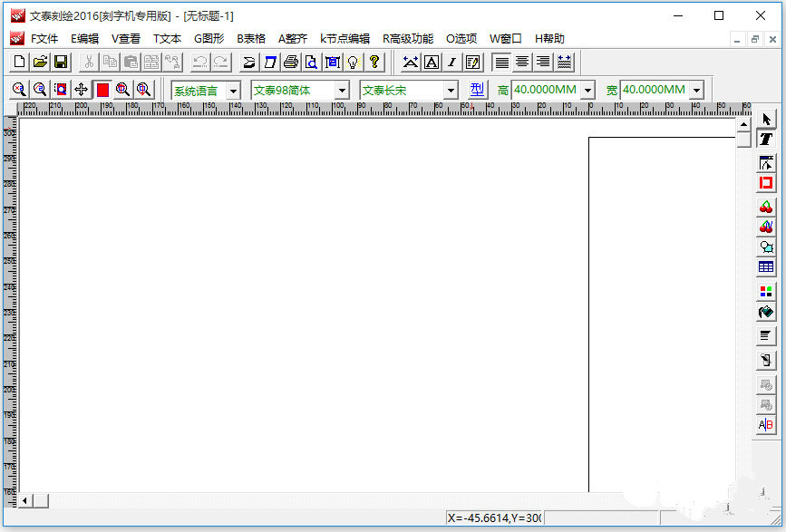Click the printer icon in the toolbar
Screen dimensions: 786x532
point(290,63)
